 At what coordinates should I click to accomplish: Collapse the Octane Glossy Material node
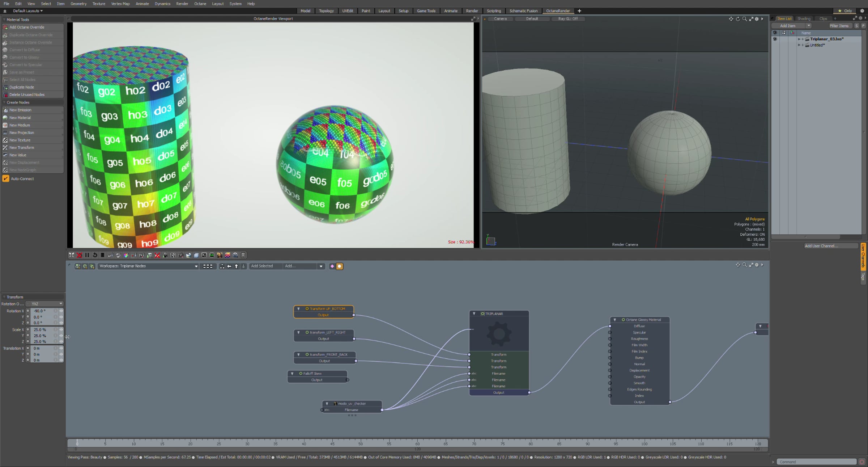pos(615,320)
